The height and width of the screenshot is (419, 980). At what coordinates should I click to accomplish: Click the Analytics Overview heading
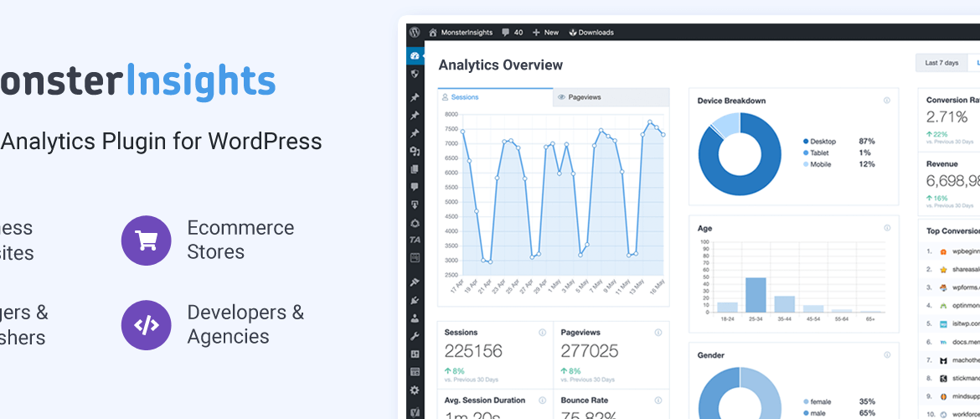(501, 65)
